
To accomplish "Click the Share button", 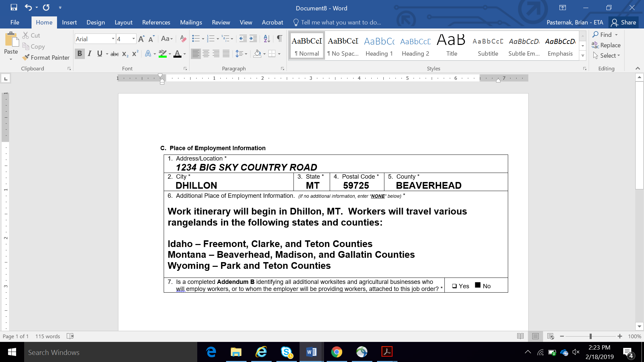I will [624, 22].
